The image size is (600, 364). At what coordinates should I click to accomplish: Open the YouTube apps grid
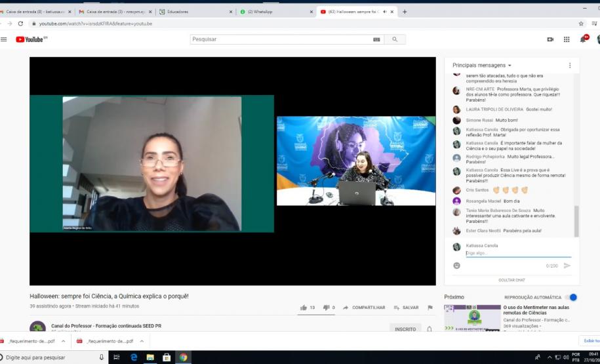point(567,39)
